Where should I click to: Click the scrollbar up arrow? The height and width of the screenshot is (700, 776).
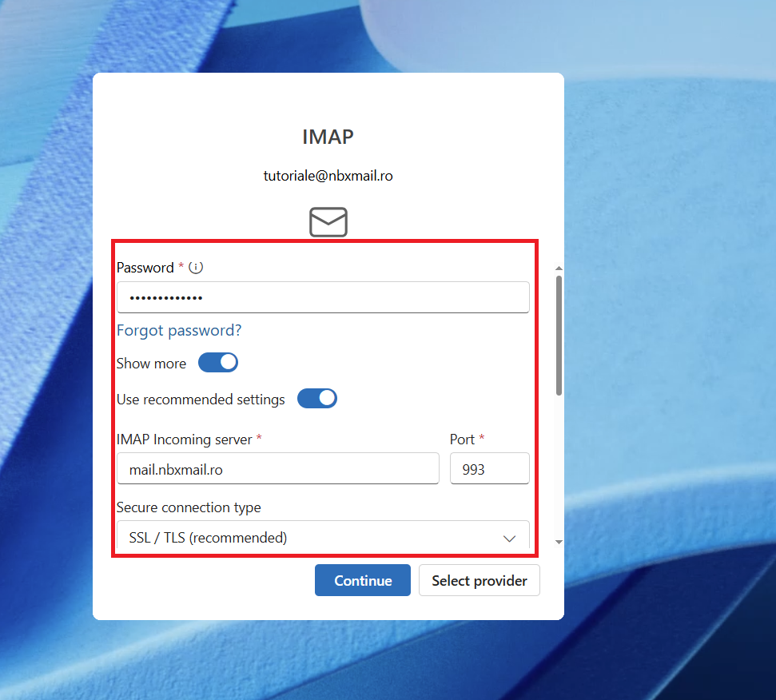[x=559, y=268]
